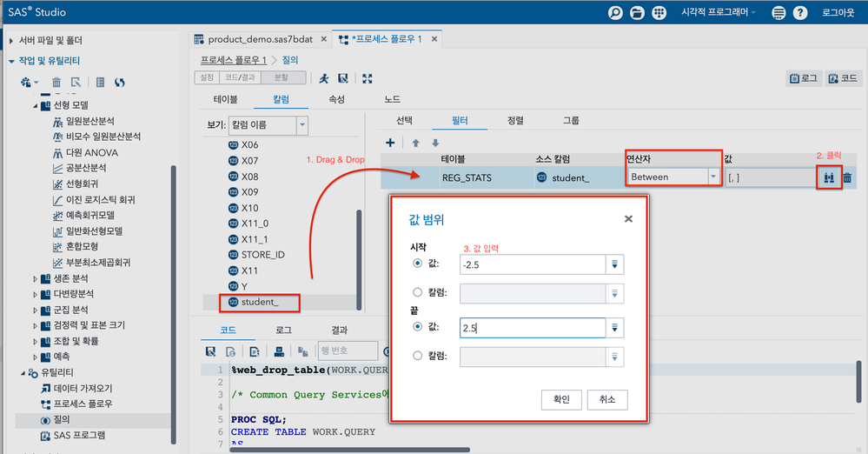Switch to the 정렬 sub-tab

515,120
